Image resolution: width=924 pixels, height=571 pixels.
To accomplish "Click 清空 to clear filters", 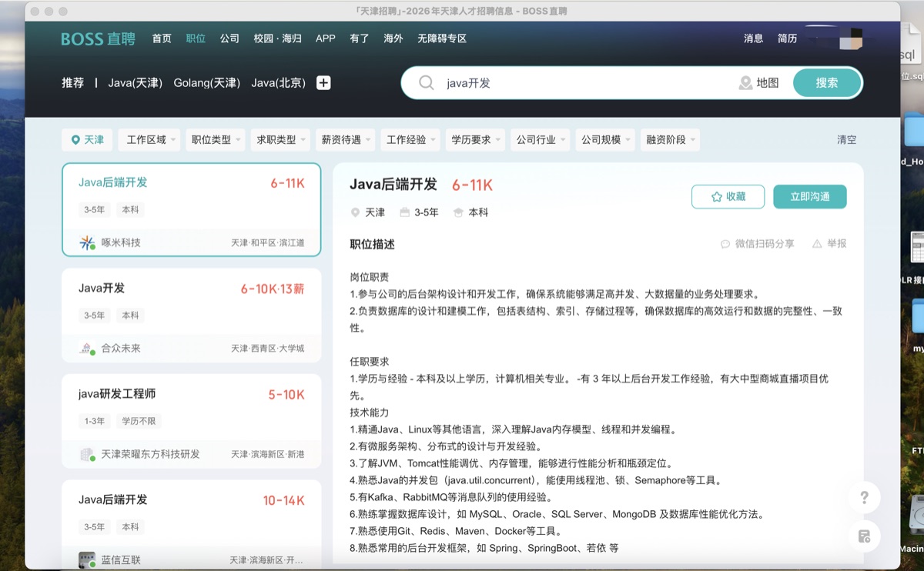I will pos(847,140).
